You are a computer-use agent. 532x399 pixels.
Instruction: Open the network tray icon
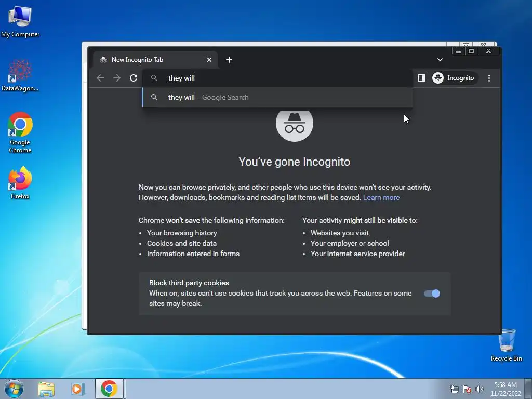(x=454, y=389)
